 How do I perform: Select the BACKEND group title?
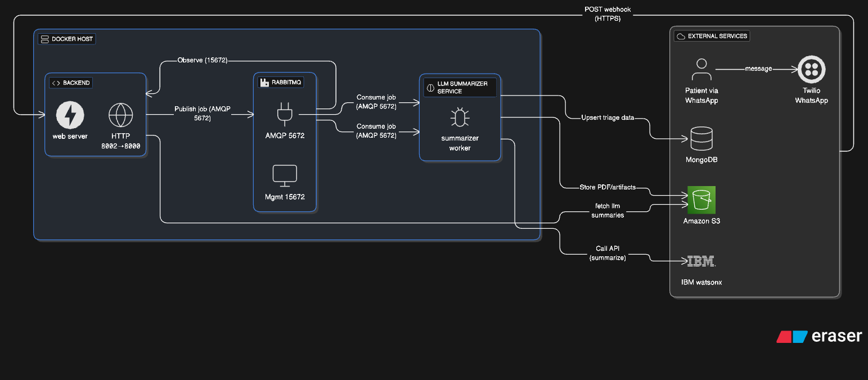[x=71, y=83]
